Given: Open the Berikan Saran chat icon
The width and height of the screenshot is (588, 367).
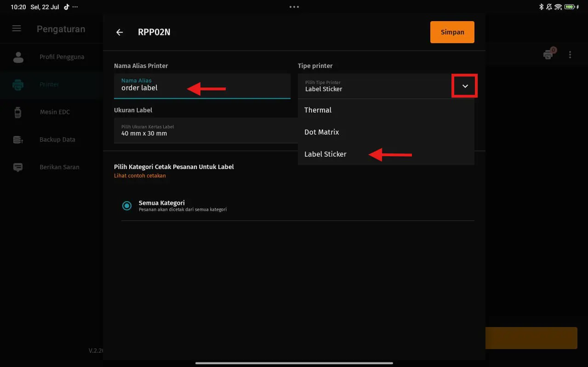Looking at the screenshot, I should coord(18,167).
